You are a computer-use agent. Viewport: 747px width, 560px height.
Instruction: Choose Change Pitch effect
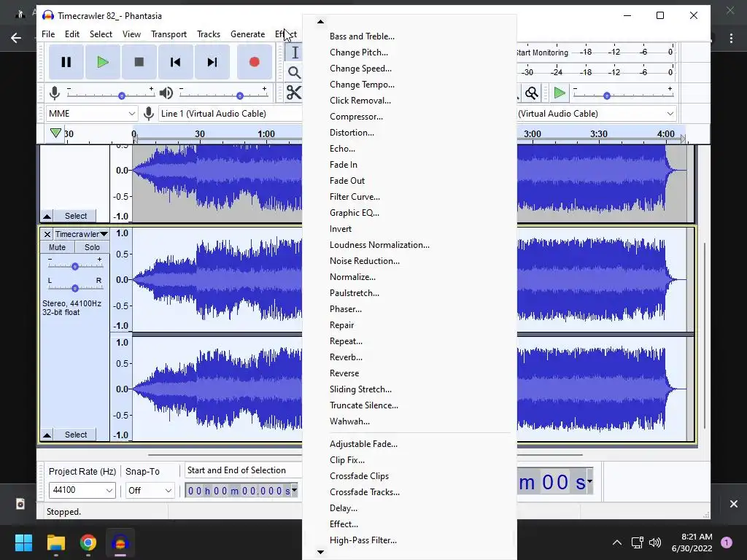coord(409,52)
